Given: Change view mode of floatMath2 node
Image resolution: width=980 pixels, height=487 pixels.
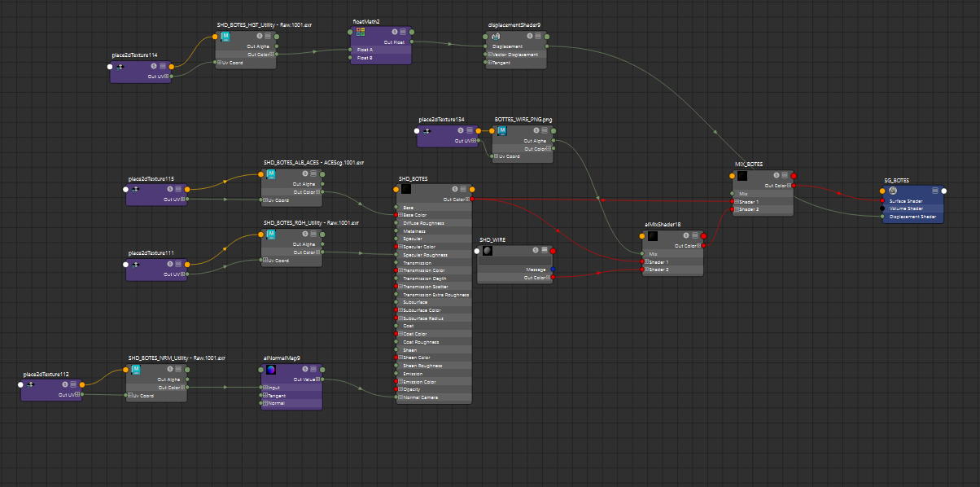Looking at the screenshot, I should (403, 32).
